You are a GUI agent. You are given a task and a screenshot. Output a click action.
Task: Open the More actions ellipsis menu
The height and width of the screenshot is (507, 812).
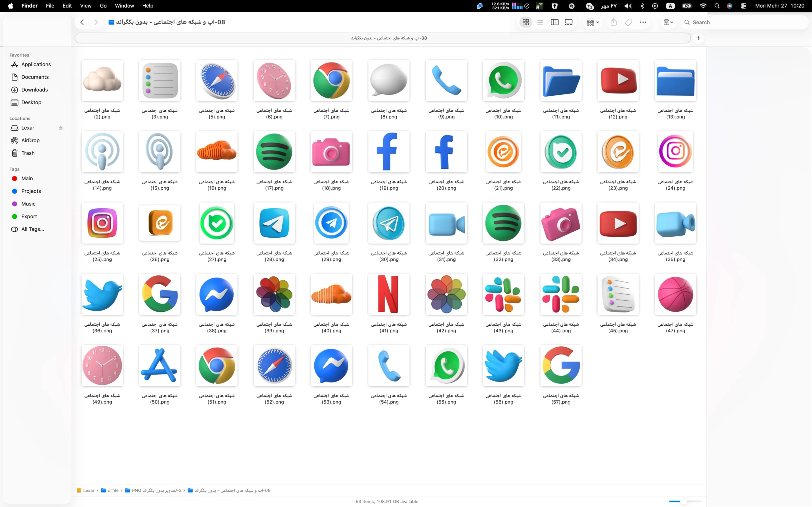643,22
